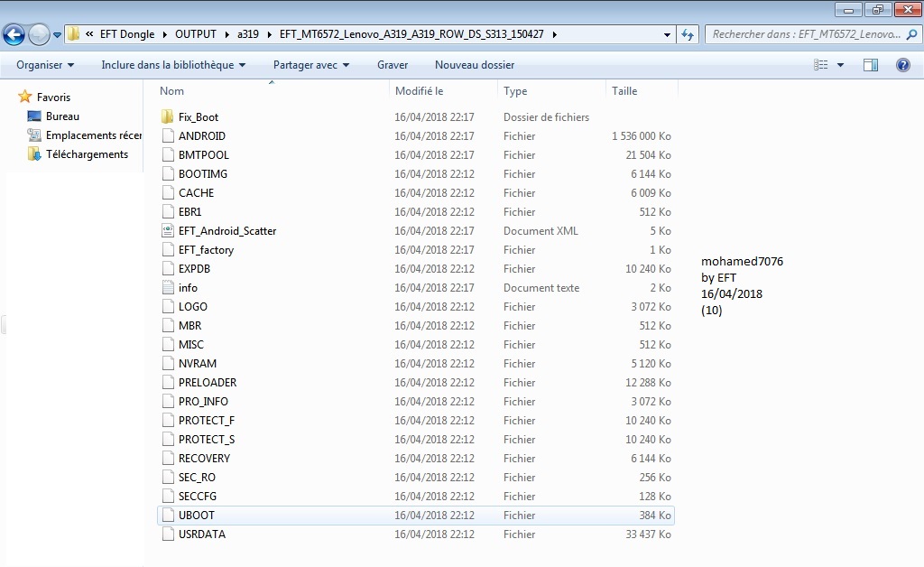Select the BMTPOOL file icon

point(168,154)
